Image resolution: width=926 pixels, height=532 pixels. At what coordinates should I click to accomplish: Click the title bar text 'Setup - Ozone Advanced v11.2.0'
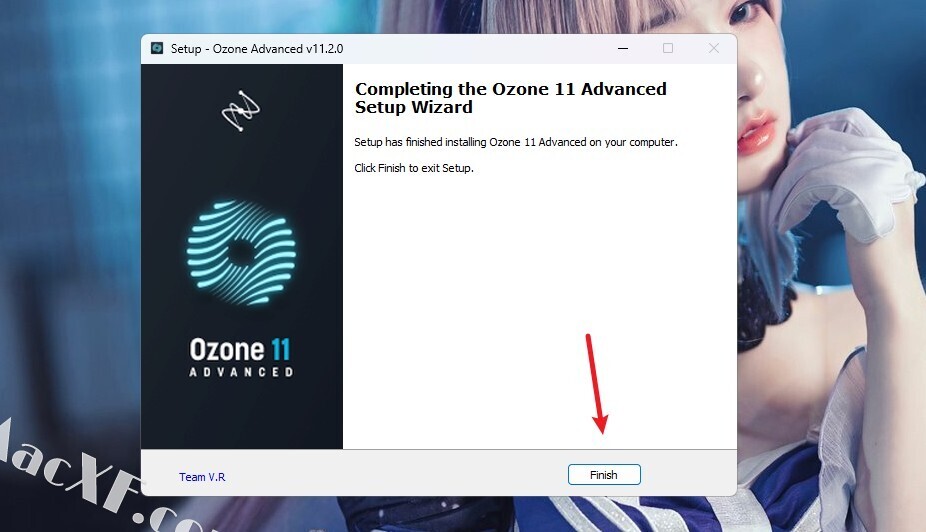(x=257, y=48)
